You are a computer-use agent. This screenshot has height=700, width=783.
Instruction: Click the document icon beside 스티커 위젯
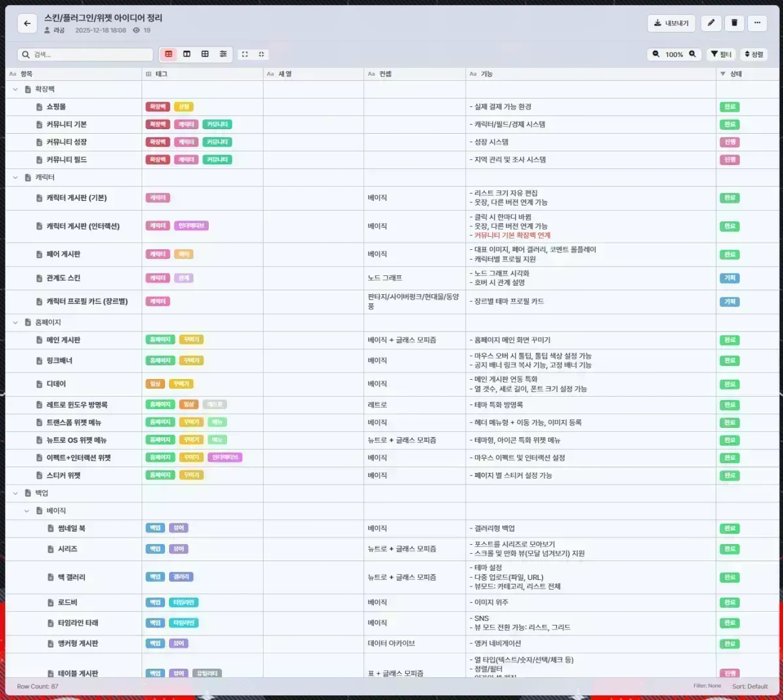pos(39,476)
